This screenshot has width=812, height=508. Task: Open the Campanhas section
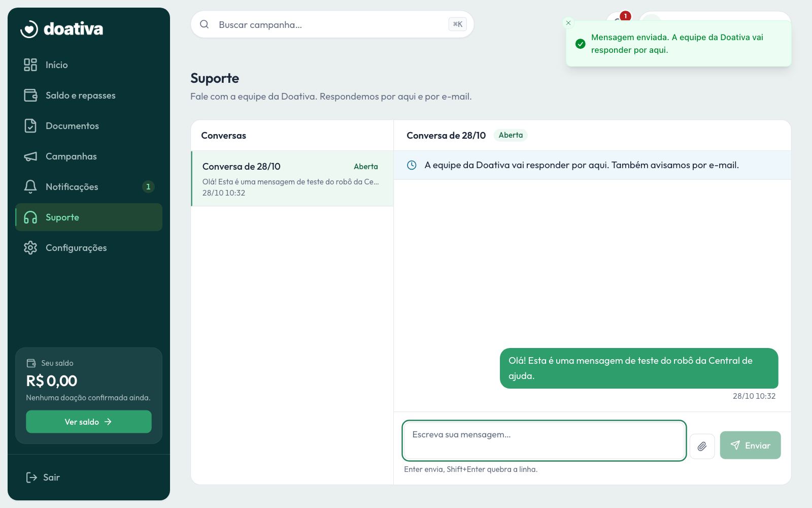pos(89,156)
